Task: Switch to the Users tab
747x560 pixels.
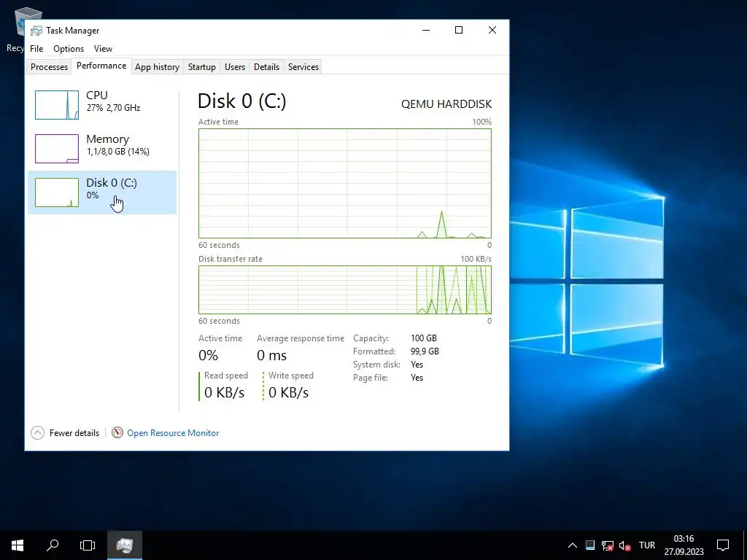Action: point(235,66)
